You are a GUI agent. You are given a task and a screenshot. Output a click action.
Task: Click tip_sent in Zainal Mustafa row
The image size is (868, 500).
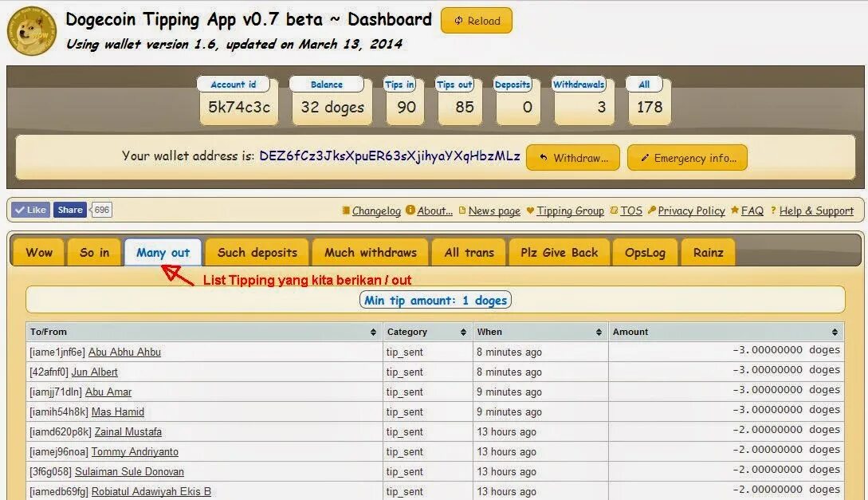pyautogui.click(x=405, y=432)
